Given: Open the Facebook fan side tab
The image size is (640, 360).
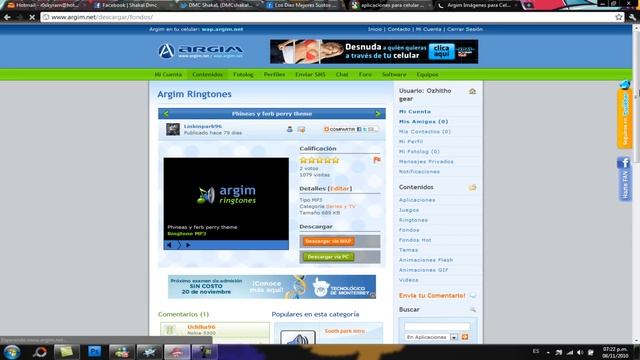Looking at the screenshot, I should [x=624, y=179].
